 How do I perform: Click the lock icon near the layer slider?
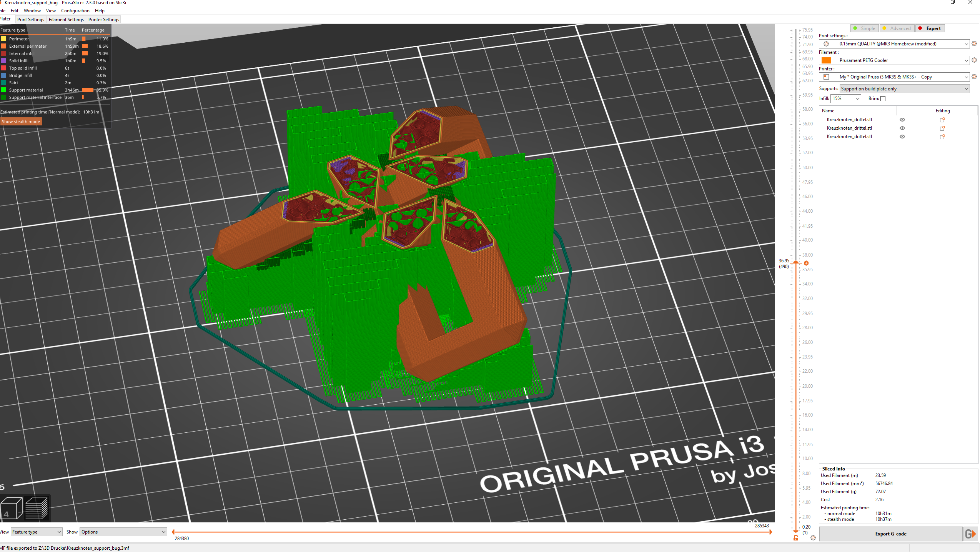pos(795,537)
